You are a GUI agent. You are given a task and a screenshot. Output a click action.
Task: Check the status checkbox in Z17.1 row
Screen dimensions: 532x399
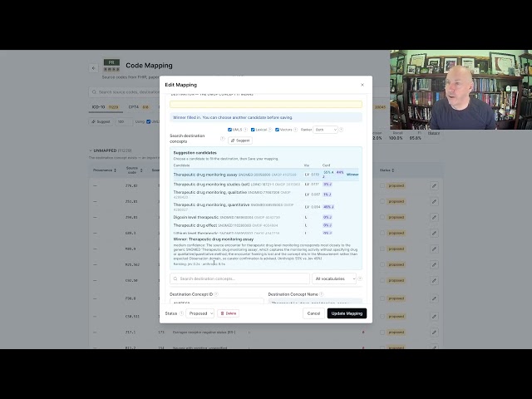(382, 332)
